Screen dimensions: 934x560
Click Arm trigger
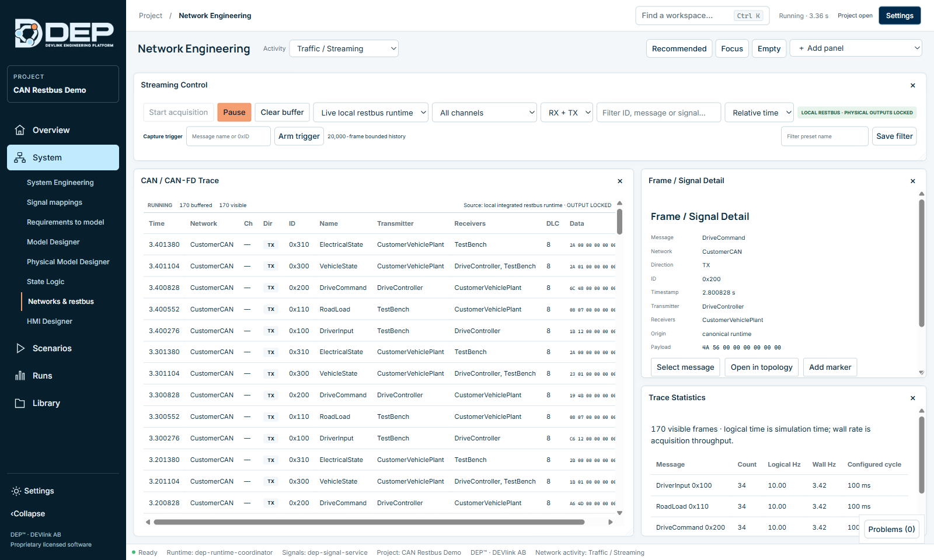click(x=299, y=136)
